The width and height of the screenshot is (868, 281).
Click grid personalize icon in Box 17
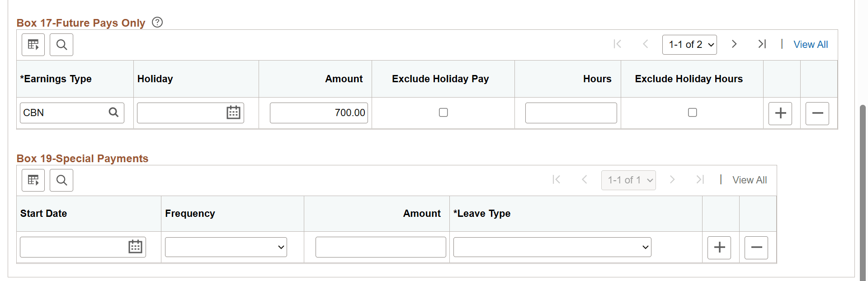pyautogui.click(x=33, y=45)
